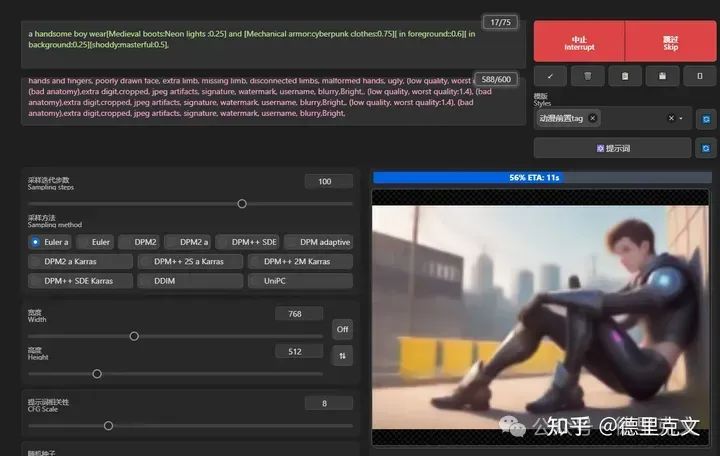This screenshot has height=456, width=720.
Task: Click the Sampling steps value field showing 100
Action: (x=329, y=181)
